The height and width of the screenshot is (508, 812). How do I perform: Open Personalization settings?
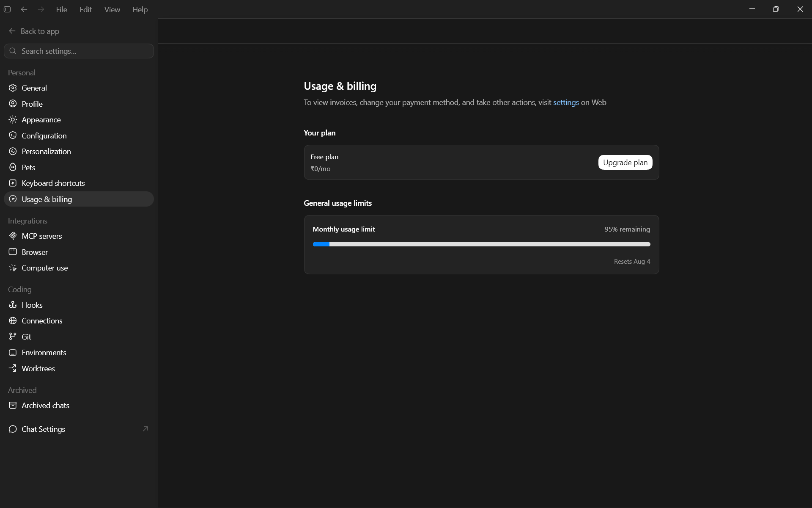click(x=79, y=151)
